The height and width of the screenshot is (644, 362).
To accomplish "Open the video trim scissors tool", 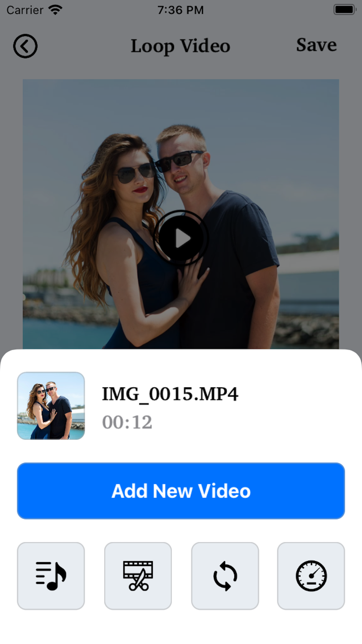I will click(x=138, y=576).
